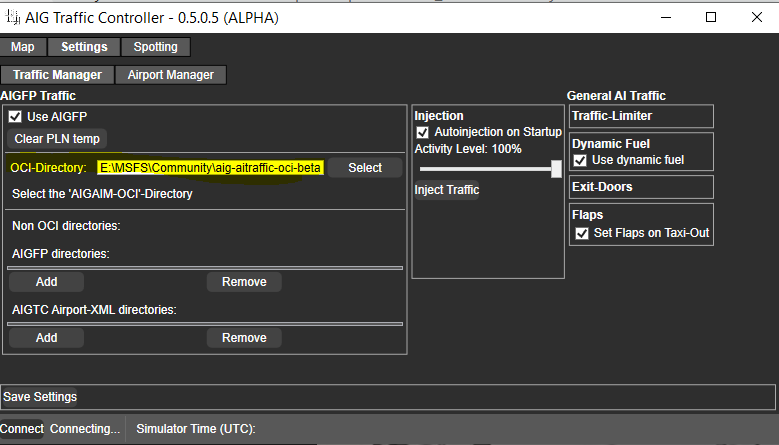Toggle the Use AIGFP checkbox
Screen dimensions: 779x445
point(15,117)
